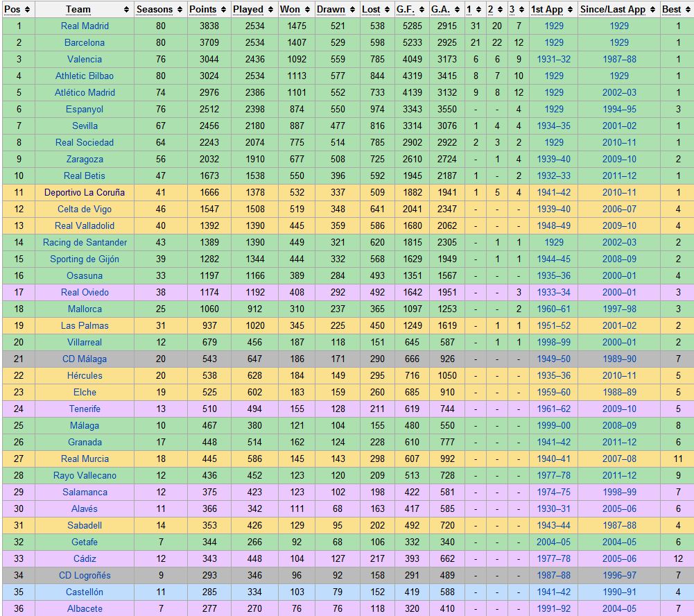Open Albacete's 2004–05 last appearance link

618,608
